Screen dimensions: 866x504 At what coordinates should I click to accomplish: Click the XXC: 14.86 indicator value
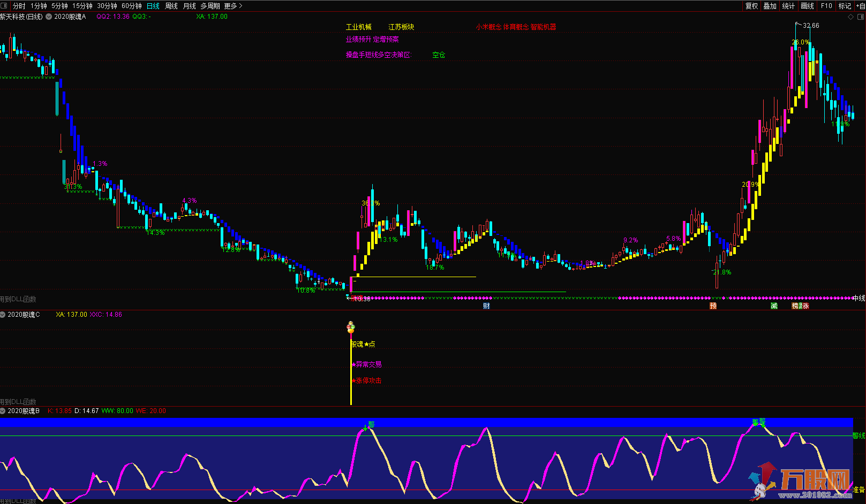tap(106, 315)
